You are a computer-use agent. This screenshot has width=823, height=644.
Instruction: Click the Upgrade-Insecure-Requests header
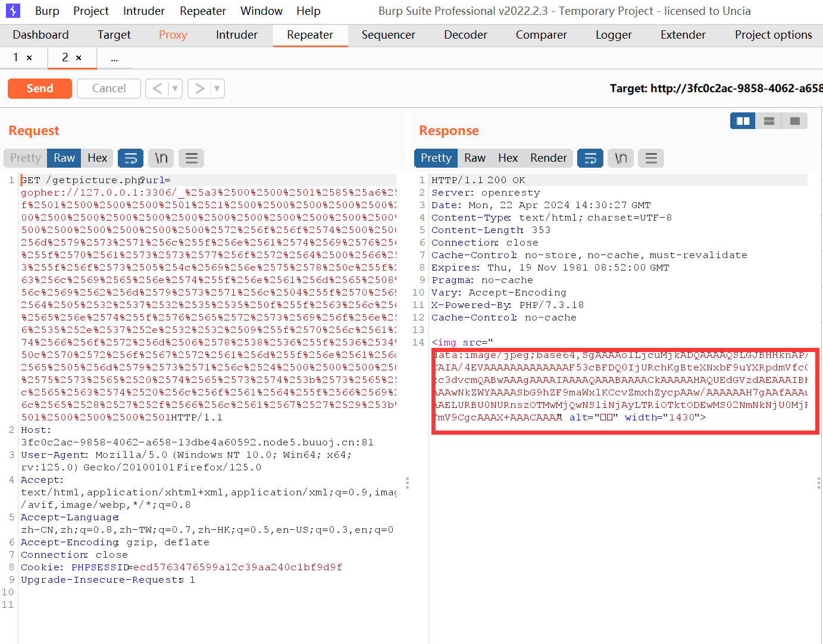(108, 580)
